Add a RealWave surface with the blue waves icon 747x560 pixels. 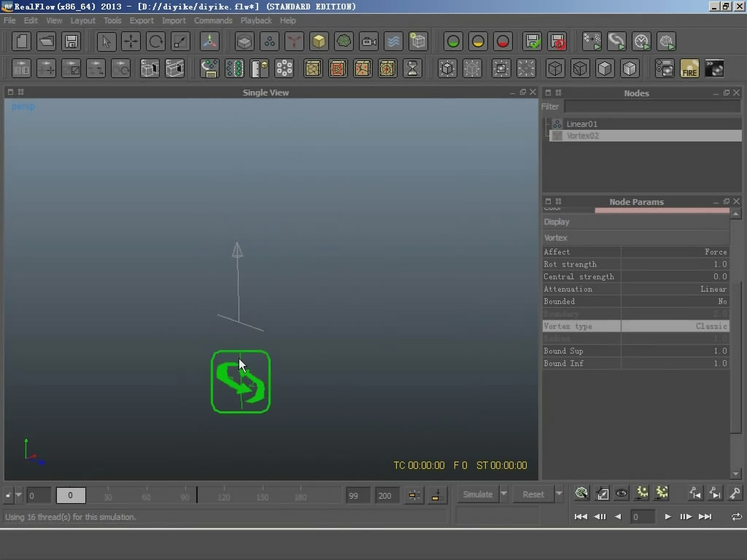393,42
